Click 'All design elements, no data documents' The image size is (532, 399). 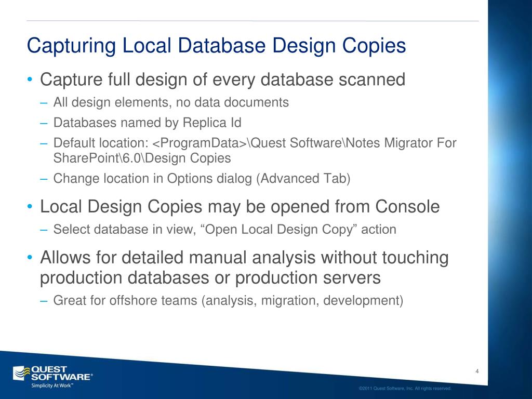pos(171,102)
